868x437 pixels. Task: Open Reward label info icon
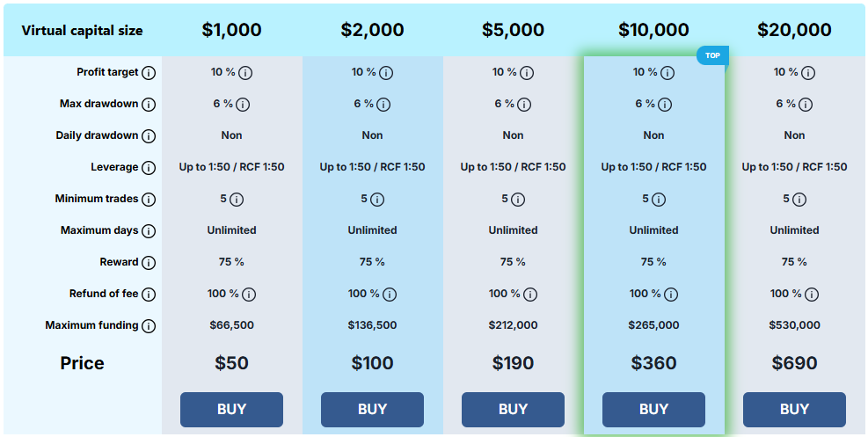[x=149, y=263]
